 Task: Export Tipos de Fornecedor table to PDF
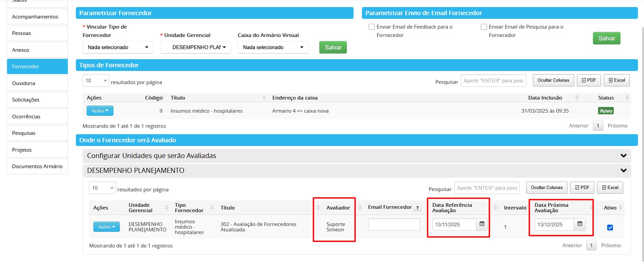tap(589, 80)
